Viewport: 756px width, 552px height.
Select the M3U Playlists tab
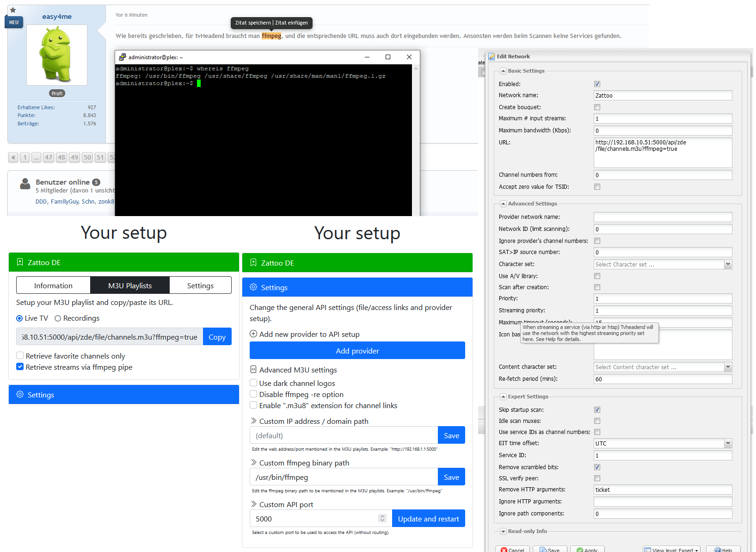pyautogui.click(x=130, y=285)
